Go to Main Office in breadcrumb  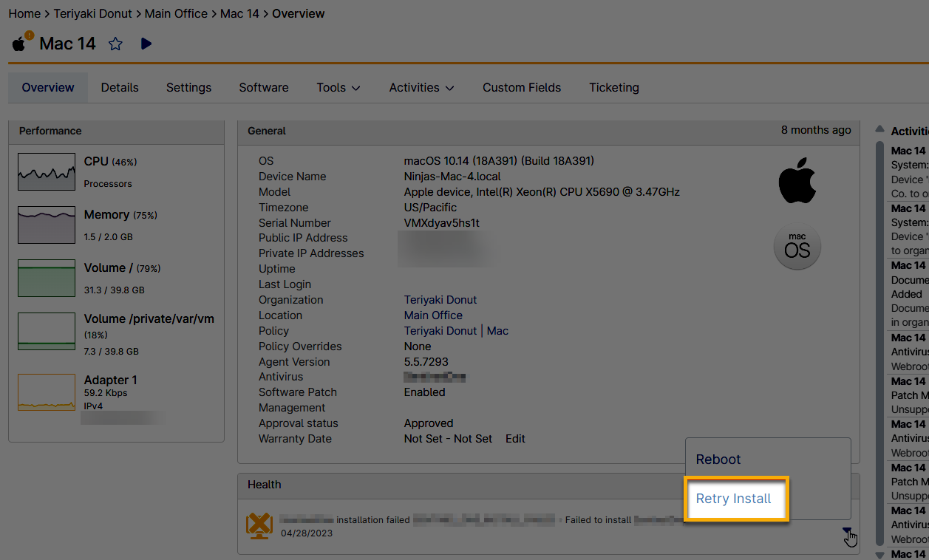[176, 13]
